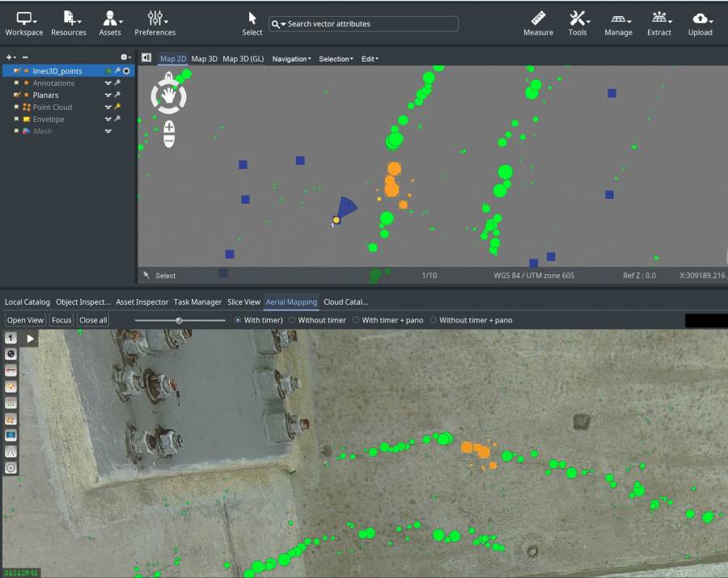Open the Edit dropdown menu
The height and width of the screenshot is (578, 728).
370,59
